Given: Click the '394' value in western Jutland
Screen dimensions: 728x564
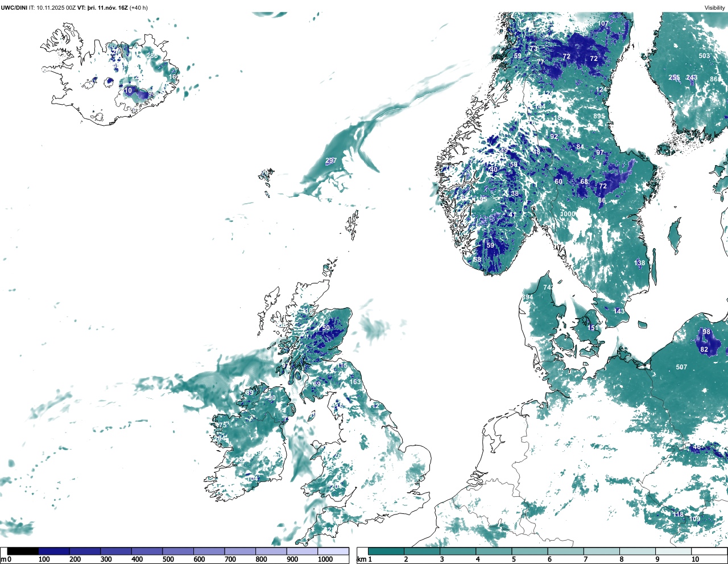Looking at the screenshot, I should click(x=528, y=297).
